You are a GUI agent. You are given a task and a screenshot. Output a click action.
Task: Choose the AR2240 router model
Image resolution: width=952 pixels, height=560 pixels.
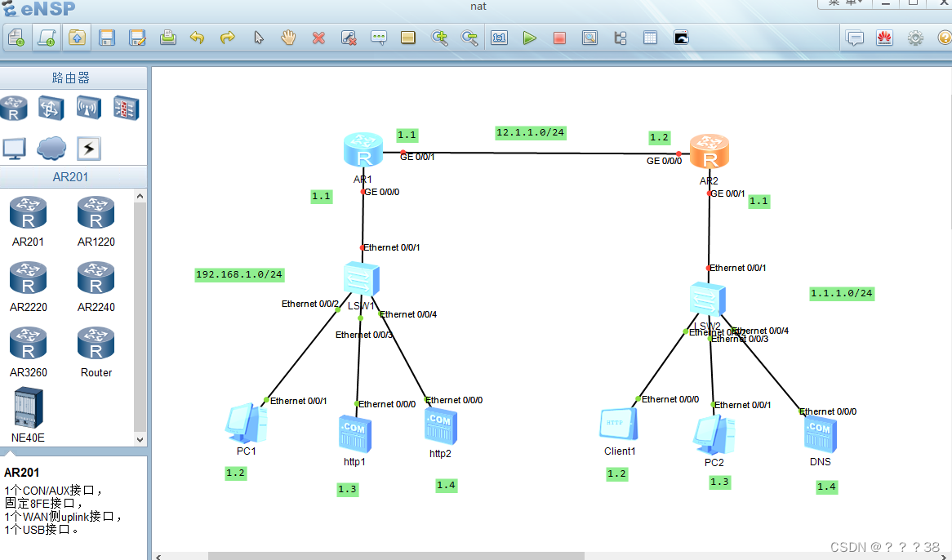click(x=96, y=287)
